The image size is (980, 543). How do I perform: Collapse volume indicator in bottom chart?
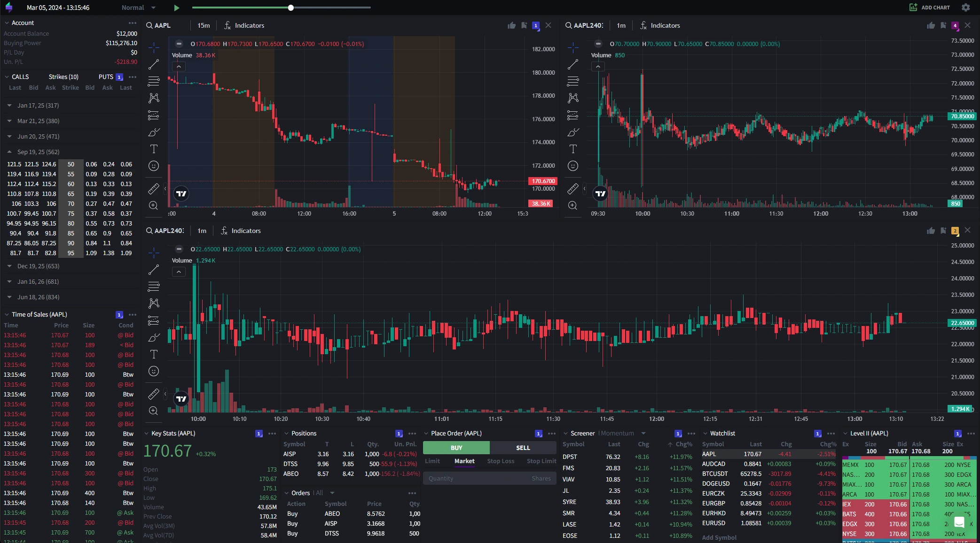click(x=179, y=272)
